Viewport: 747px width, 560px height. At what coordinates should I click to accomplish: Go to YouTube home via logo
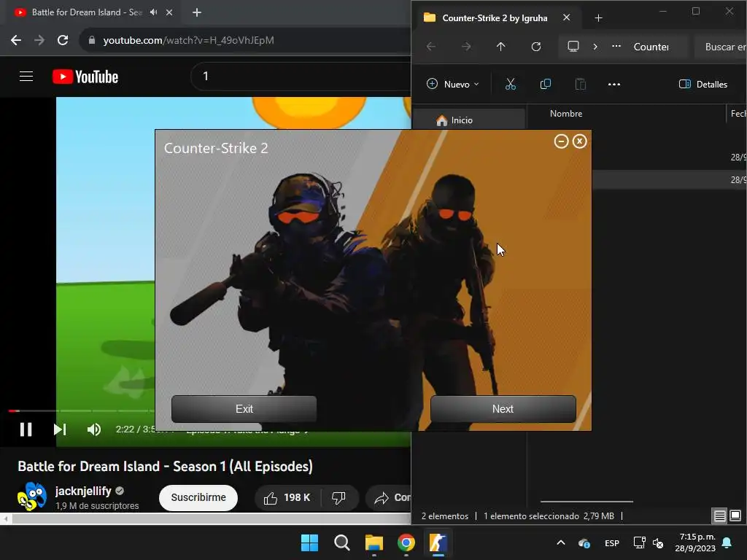coord(85,77)
